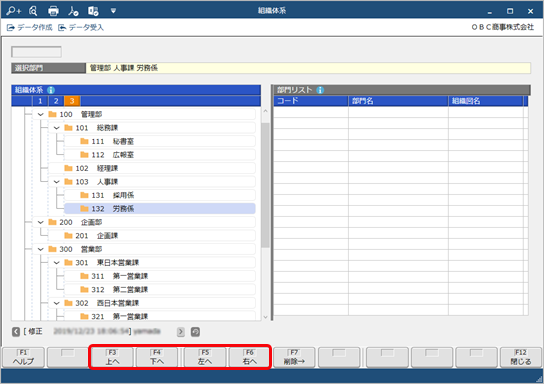Click the printer icon
This screenshot has height=384, width=544.
pyautogui.click(x=53, y=11)
